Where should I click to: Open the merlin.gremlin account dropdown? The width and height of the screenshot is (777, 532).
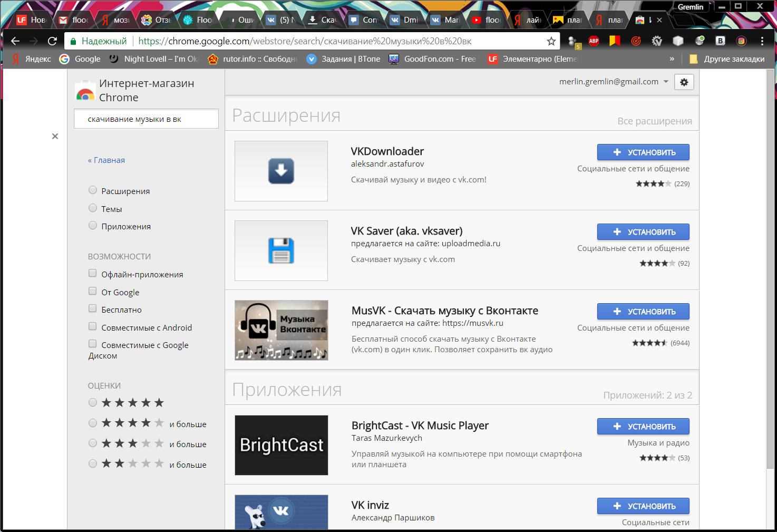tap(614, 82)
